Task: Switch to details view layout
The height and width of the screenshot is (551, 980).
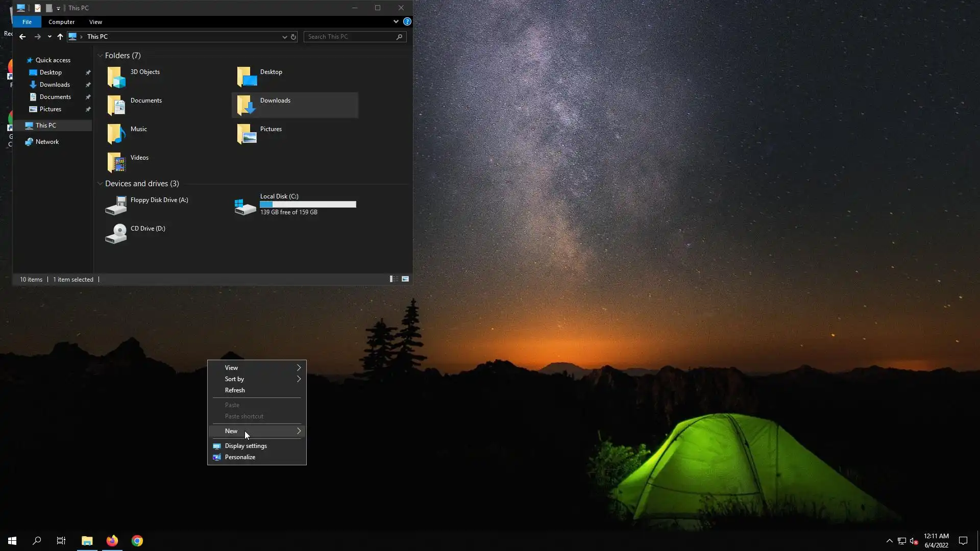Action: 394,279
